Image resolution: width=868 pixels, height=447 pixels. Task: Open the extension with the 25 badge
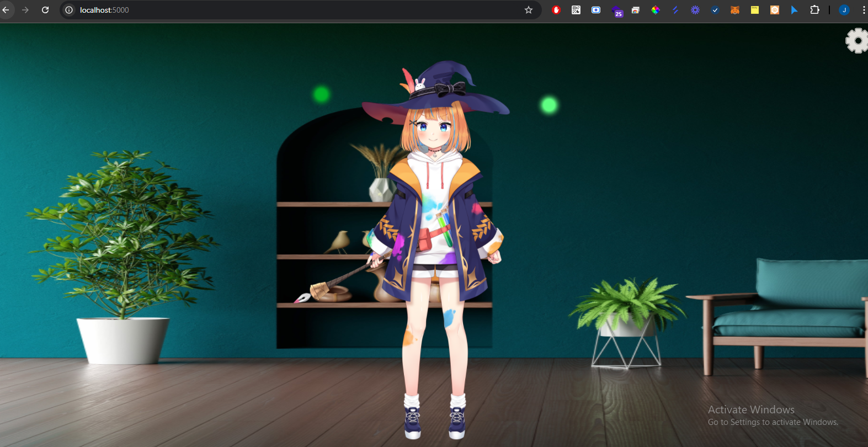point(616,10)
